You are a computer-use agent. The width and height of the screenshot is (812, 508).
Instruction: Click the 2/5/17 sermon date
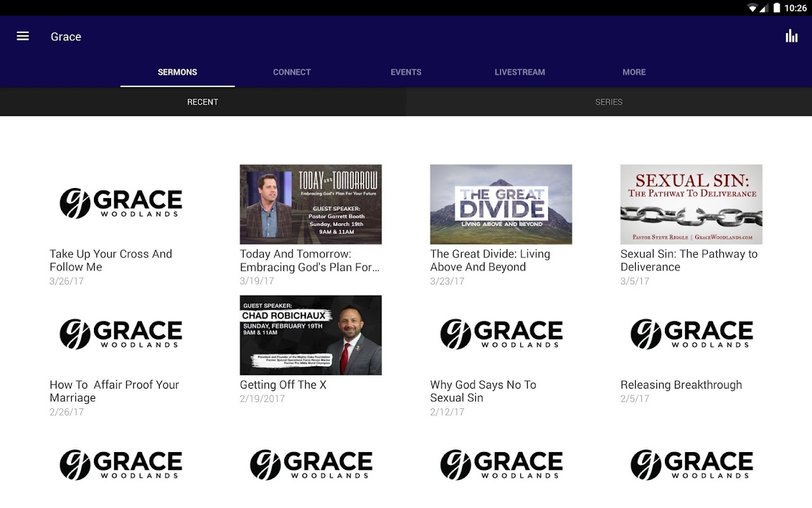point(635,399)
